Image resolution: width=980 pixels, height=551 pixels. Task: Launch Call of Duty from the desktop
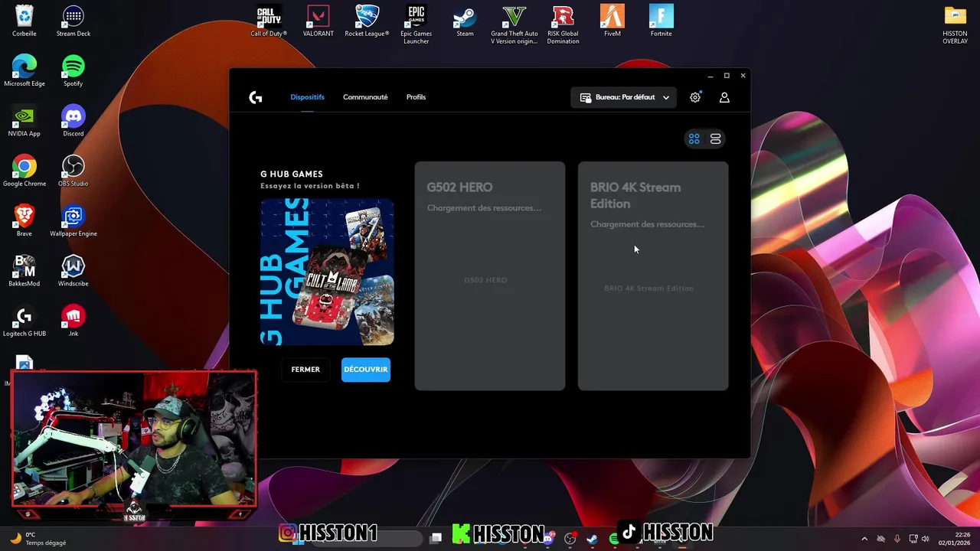click(269, 21)
